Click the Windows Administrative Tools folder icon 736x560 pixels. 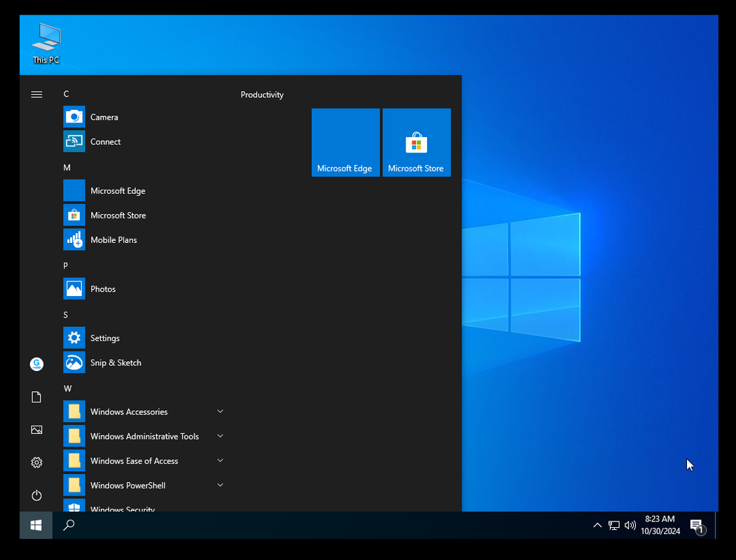74,435
